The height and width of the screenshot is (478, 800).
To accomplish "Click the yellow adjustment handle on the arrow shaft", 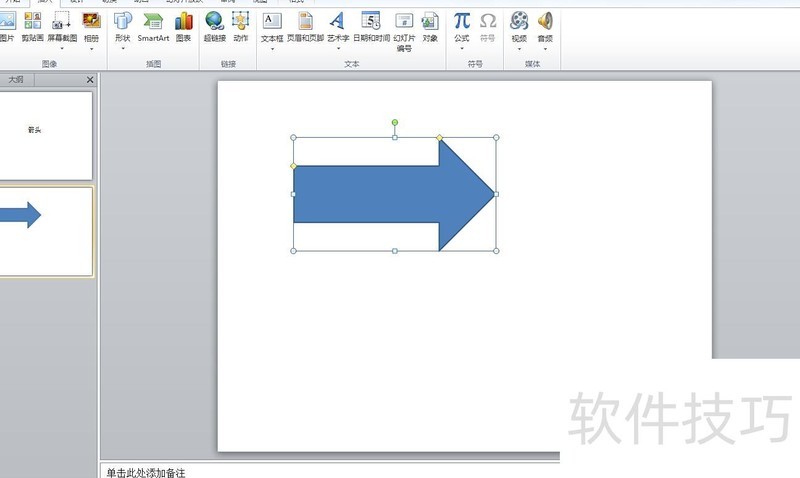I will point(293,166).
